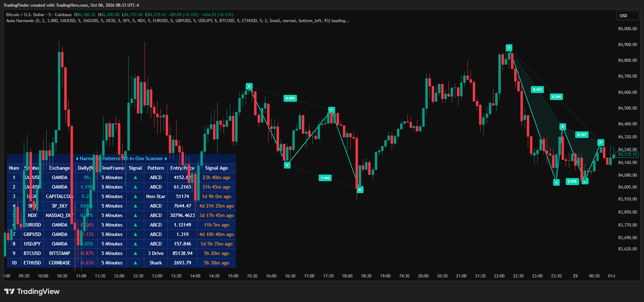Viewport: 644px width, 302px height.
Task: Click entry price 157.846
Action: click(x=182, y=244)
